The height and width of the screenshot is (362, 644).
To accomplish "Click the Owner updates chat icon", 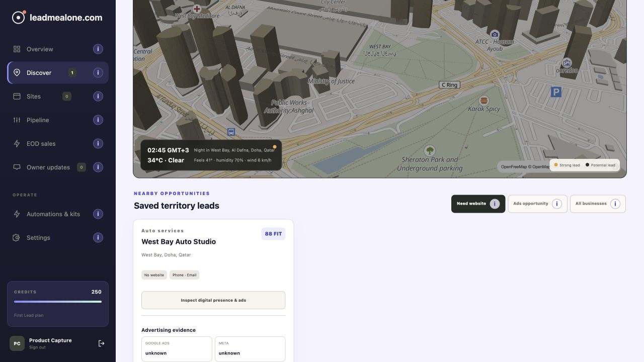I will [17, 167].
